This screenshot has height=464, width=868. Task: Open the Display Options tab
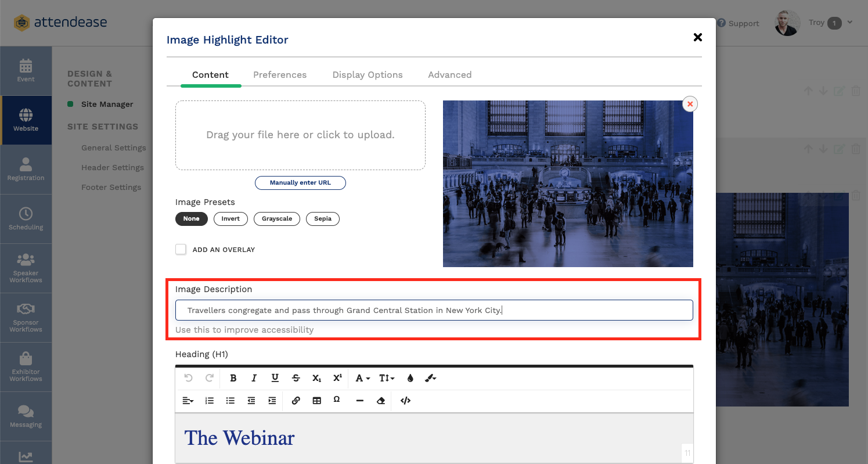[x=367, y=74]
